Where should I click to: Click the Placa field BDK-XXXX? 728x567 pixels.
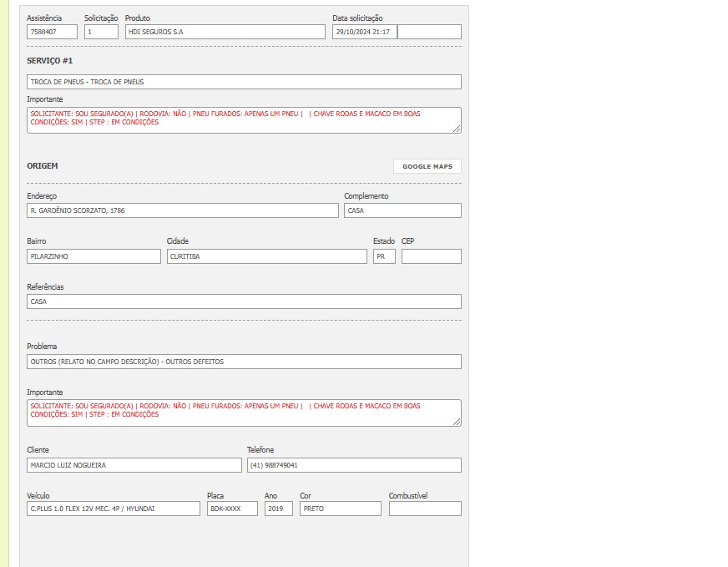point(232,509)
